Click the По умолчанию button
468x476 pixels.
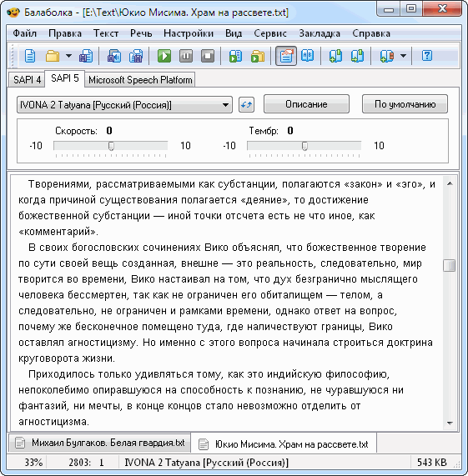click(x=405, y=104)
